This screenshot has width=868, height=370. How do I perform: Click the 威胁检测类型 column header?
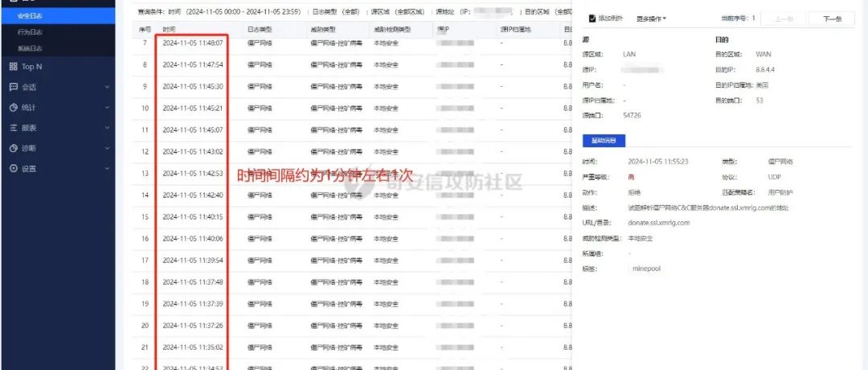[392, 29]
